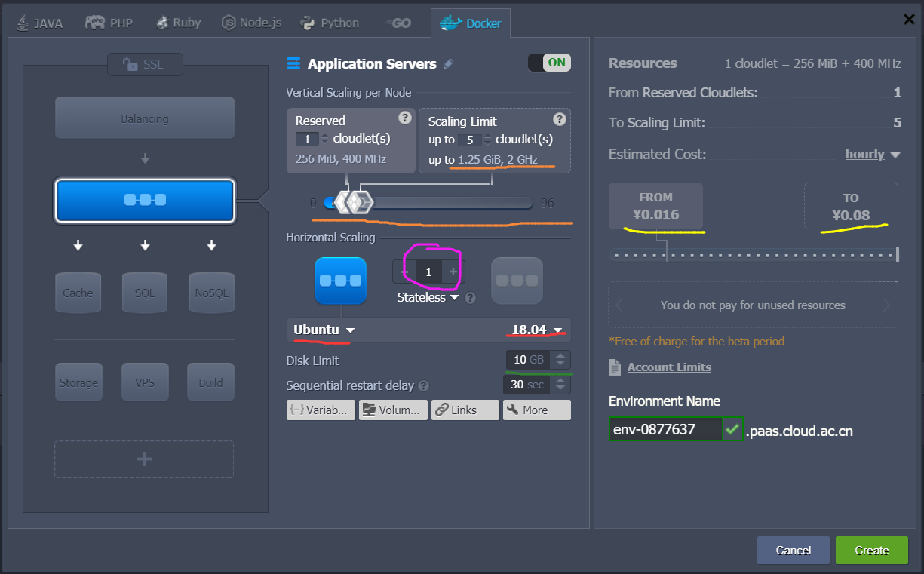Click the plus extra layer block
The image size is (924, 574).
[144, 459]
